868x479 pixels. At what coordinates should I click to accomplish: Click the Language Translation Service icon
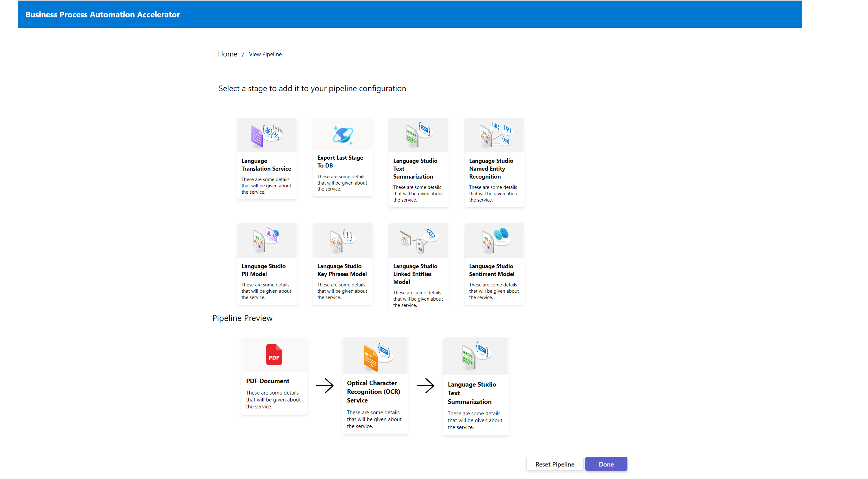(x=266, y=135)
